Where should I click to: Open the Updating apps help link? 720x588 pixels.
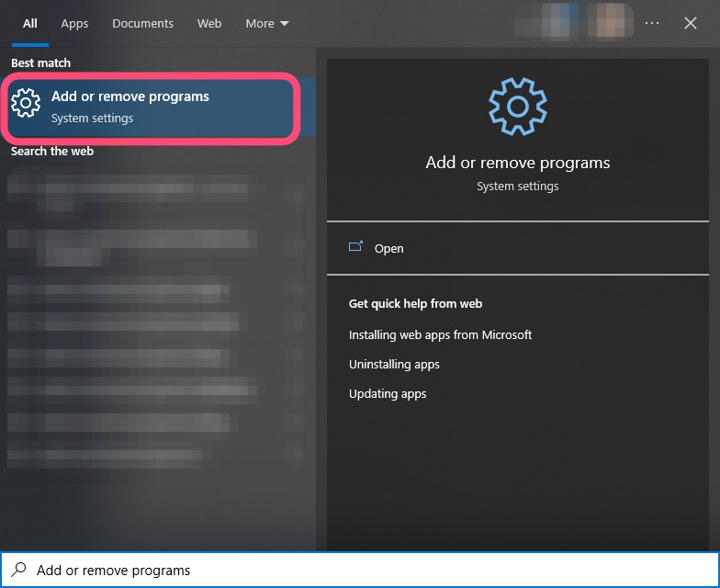pos(388,393)
